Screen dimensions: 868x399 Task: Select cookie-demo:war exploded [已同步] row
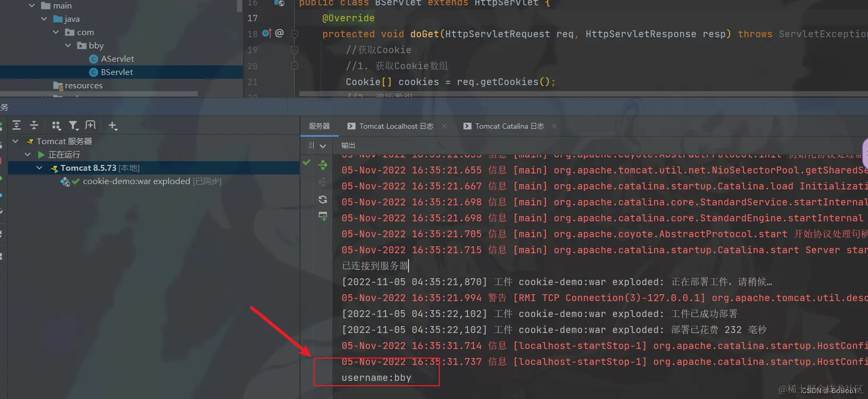click(154, 181)
